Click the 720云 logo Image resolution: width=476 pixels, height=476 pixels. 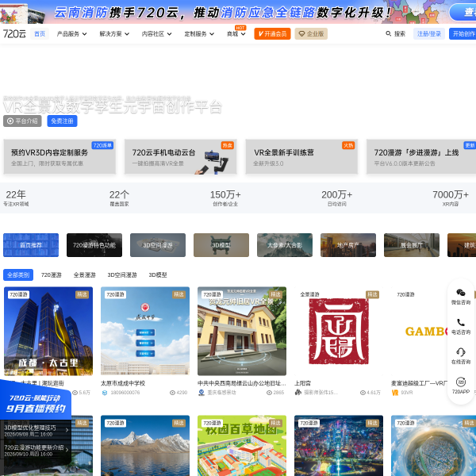14,33
